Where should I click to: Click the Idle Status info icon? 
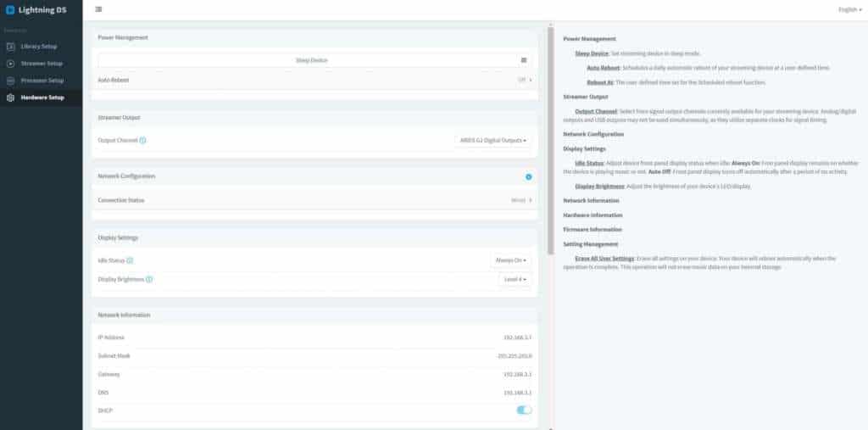[130, 260]
